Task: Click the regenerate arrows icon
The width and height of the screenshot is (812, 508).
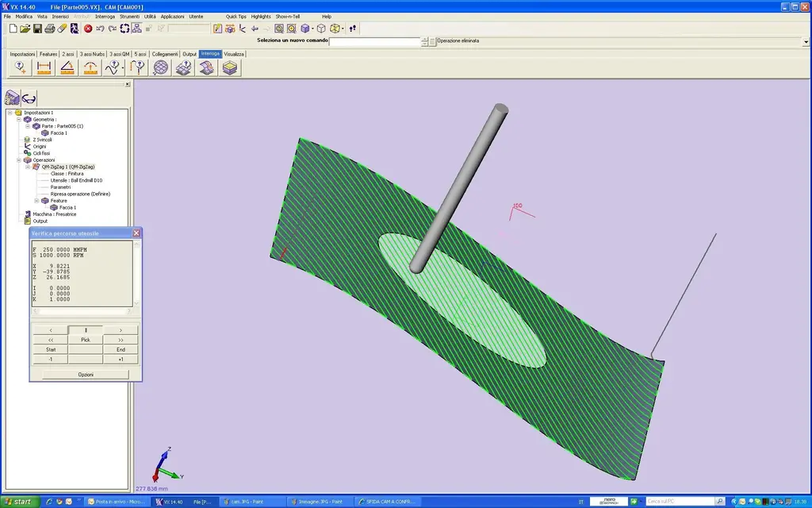Action: pos(124,29)
